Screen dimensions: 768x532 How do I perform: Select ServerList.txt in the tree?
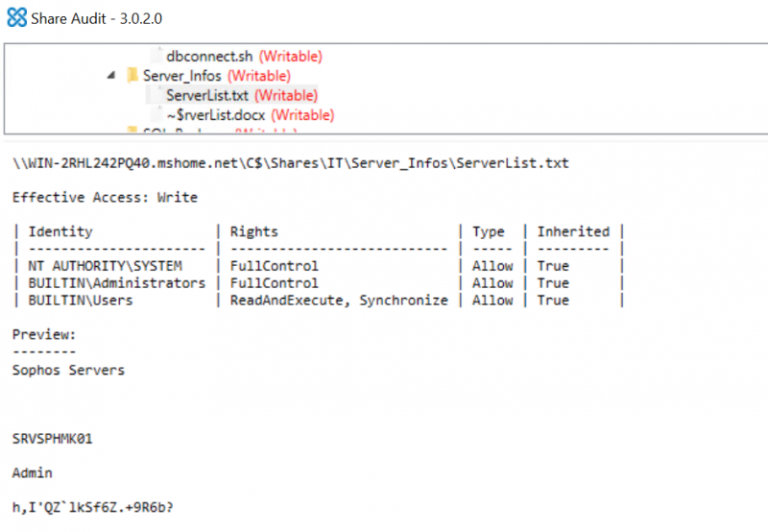point(207,95)
